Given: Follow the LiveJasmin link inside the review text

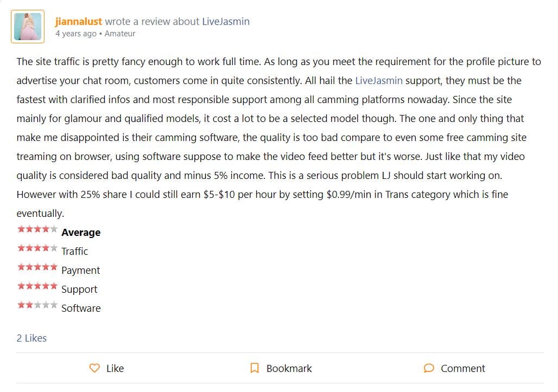Looking at the screenshot, I should pos(379,80).
